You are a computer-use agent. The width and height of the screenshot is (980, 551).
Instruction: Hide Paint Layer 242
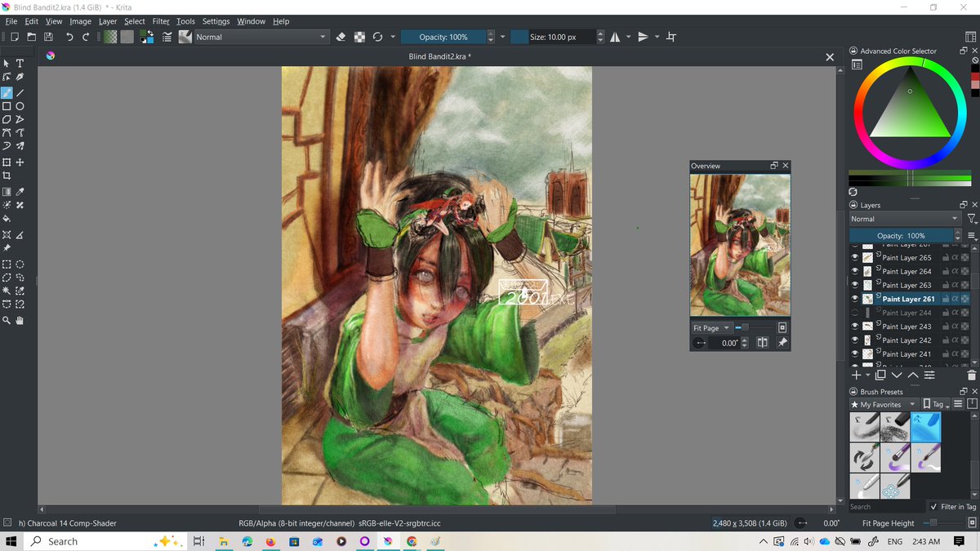855,340
